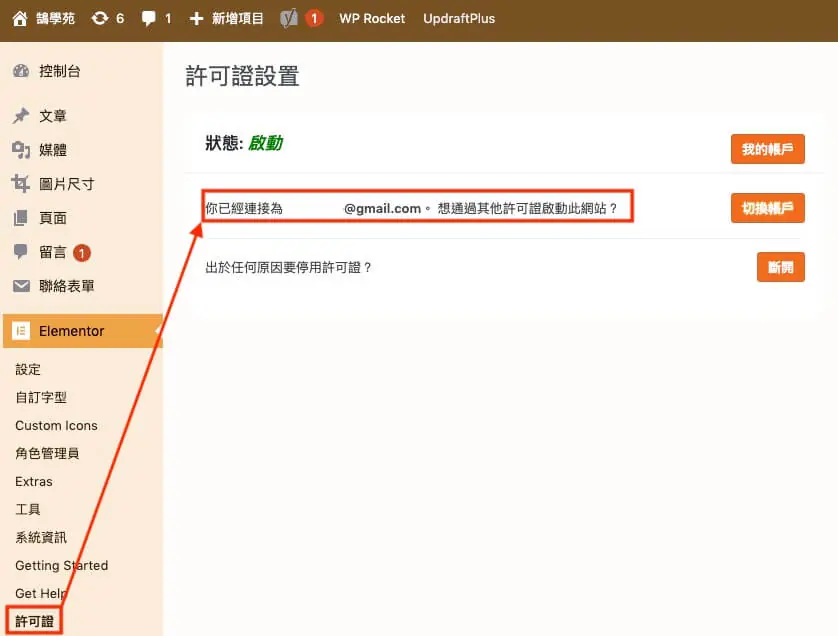Go to 控制台 in the sidebar
The image size is (838, 636).
click(60, 71)
